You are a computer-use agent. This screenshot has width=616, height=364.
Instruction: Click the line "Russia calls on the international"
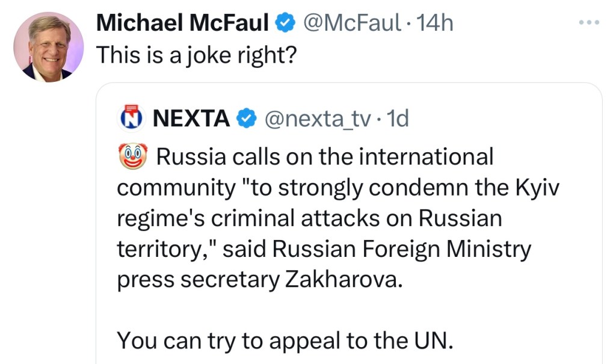tap(325, 158)
